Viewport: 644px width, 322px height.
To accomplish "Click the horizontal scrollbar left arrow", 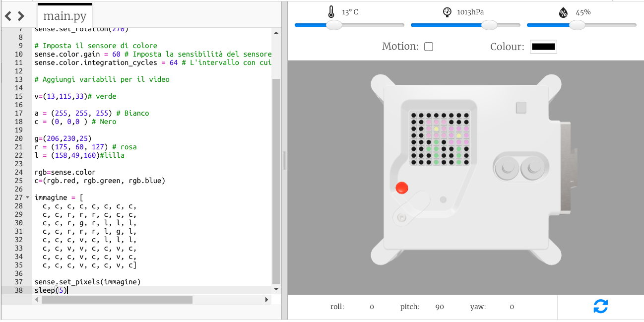I will 37,300.
